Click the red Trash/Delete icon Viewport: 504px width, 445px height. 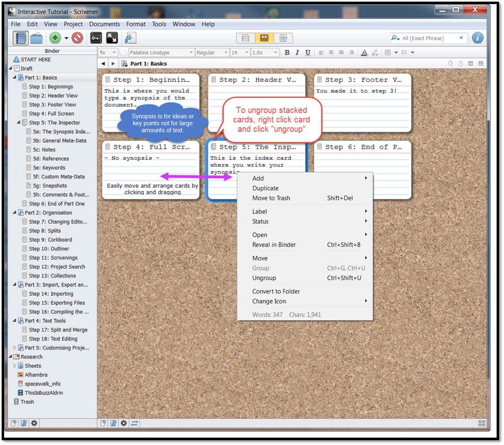tap(77, 38)
